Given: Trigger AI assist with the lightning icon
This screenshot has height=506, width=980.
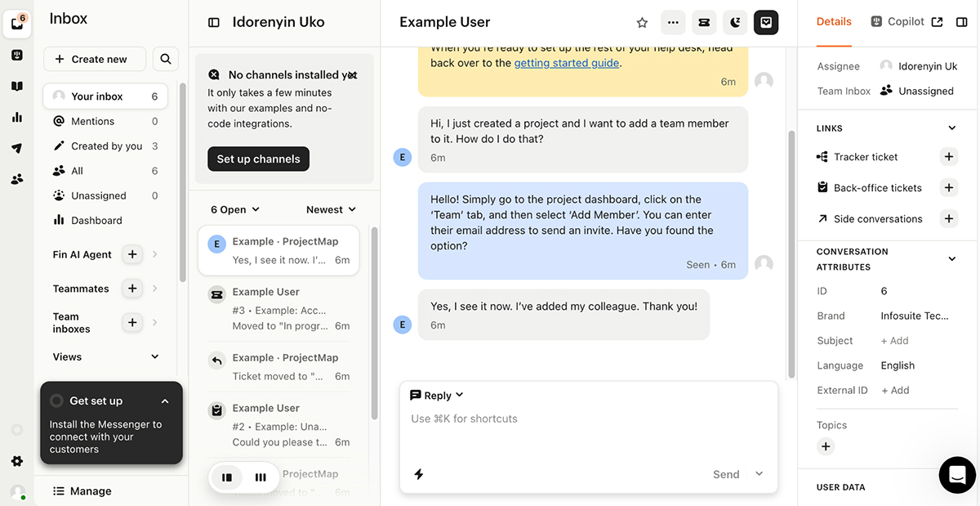Looking at the screenshot, I should (418, 474).
